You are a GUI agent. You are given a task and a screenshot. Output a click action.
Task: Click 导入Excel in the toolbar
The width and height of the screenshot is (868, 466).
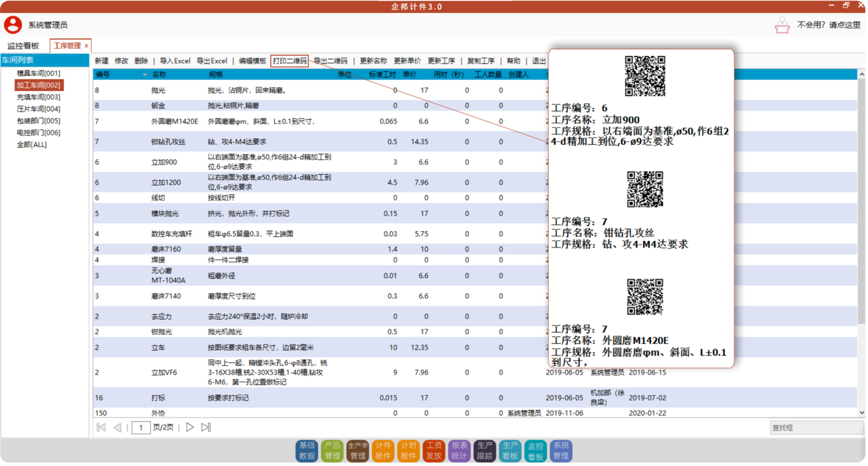[175, 61]
